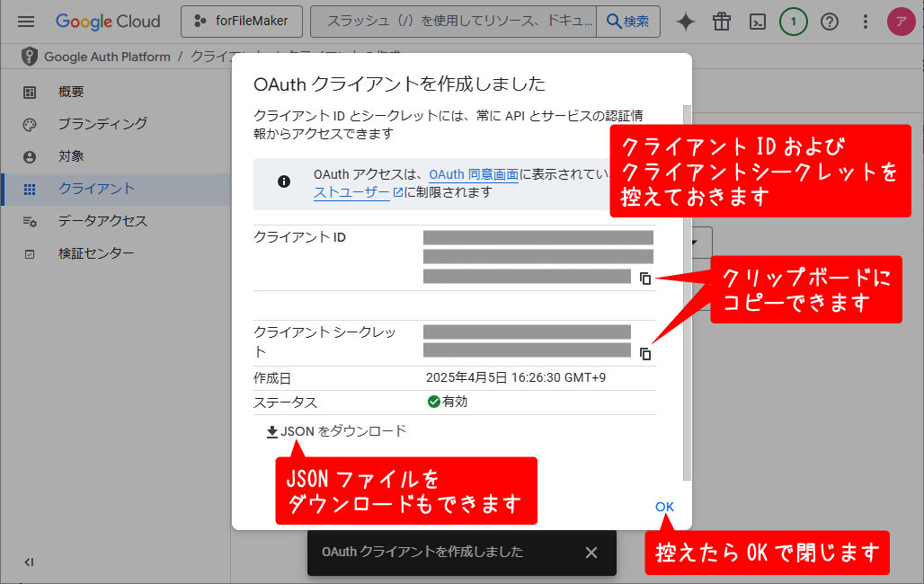Open the Gemini sparkle assistant icon

click(x=685, y=22)
